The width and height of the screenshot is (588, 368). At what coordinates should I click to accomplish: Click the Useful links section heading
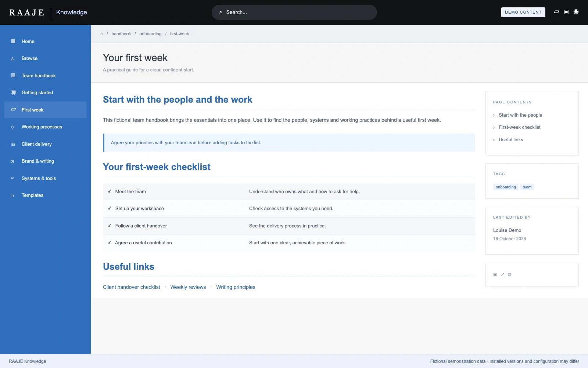coord(129,266)
